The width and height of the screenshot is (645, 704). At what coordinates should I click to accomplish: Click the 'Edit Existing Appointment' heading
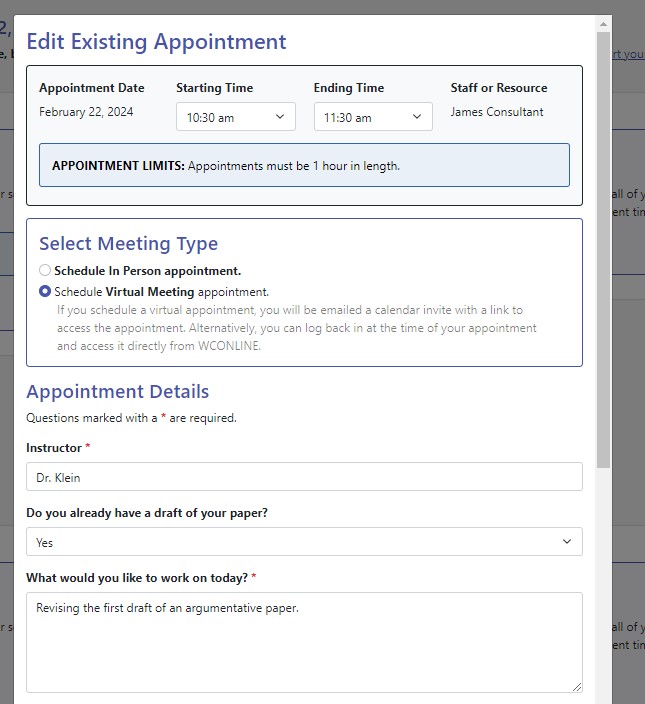[156, 42]
